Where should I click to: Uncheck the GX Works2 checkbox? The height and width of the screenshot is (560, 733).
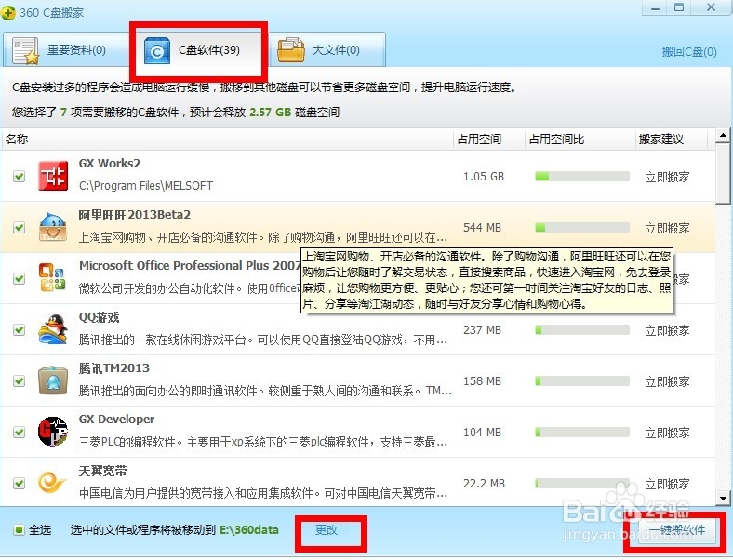pos(20,176)
